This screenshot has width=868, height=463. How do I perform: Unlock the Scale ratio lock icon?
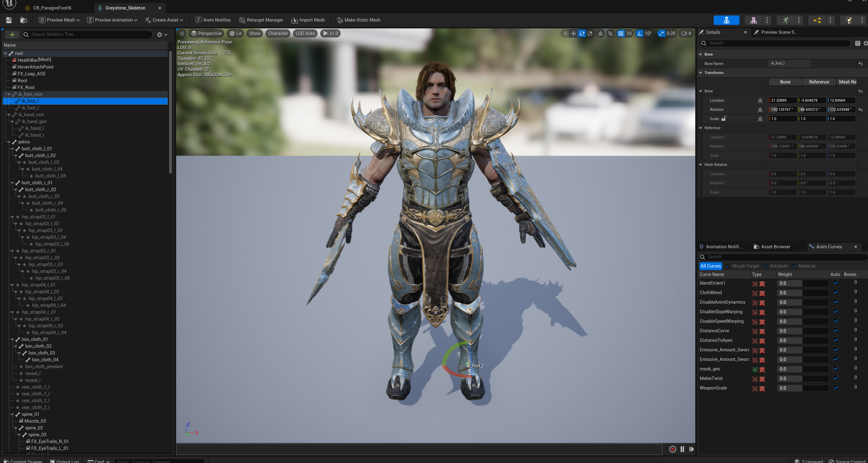(x=724, y=119)
